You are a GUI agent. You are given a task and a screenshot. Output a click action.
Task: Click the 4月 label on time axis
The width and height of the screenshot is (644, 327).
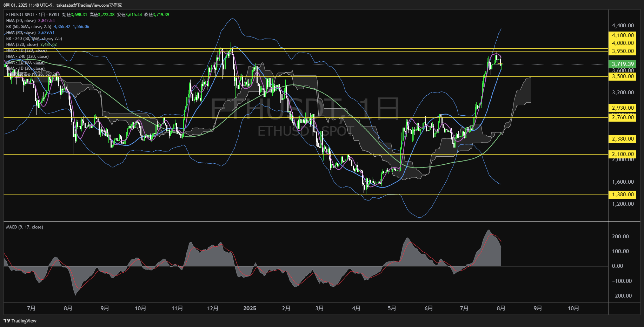coord(356,308)
